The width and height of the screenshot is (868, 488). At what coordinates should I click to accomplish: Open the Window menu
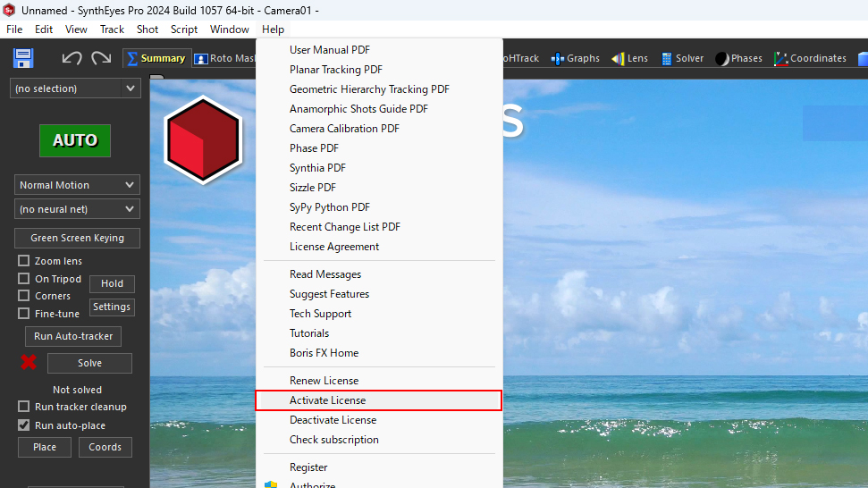point(229,29)
